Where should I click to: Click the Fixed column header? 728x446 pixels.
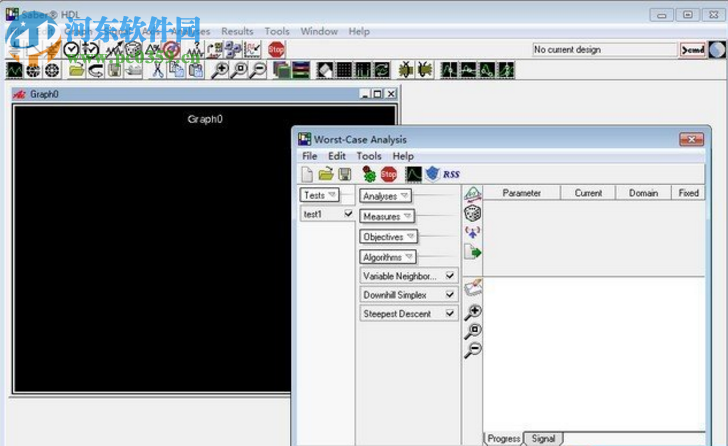(689, 193)
